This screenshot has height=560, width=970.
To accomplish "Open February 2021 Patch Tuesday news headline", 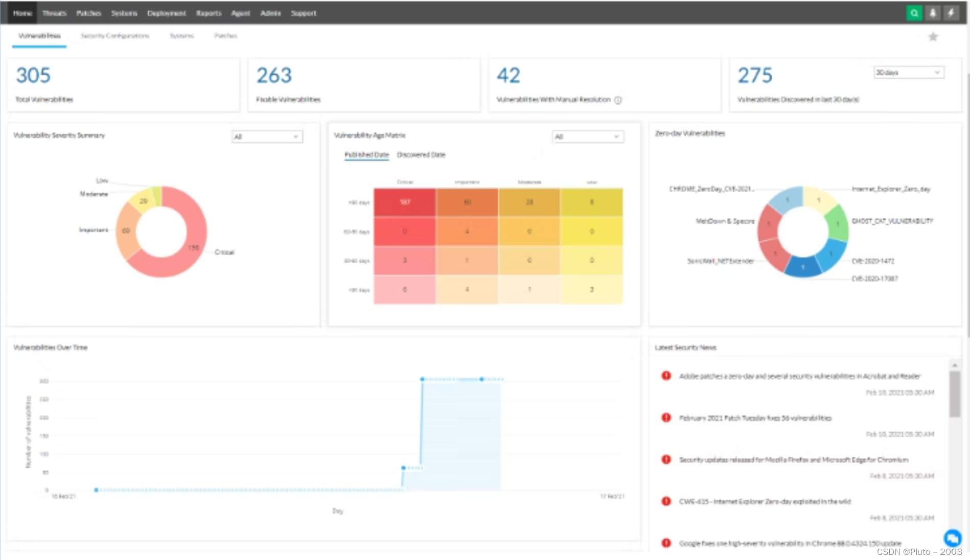I will coord(755,418).
